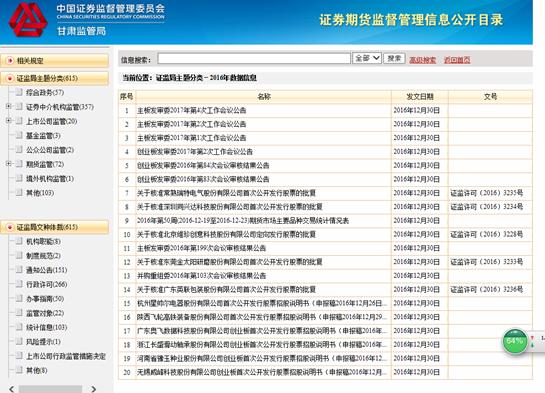Click the green 64% floating circle widget
Image resolution: width=545 pixels, height=393 pixels.
point(515,341)
